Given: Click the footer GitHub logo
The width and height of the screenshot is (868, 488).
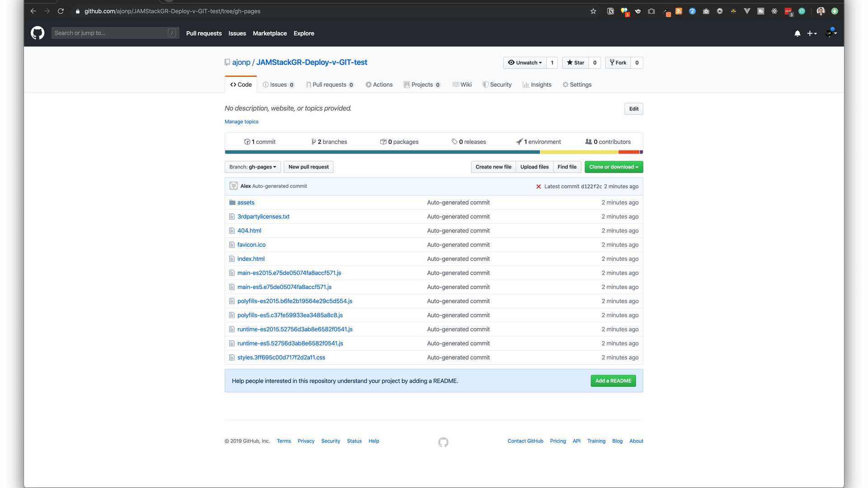Looking at the screenshot, I should (x=443, y=442).
